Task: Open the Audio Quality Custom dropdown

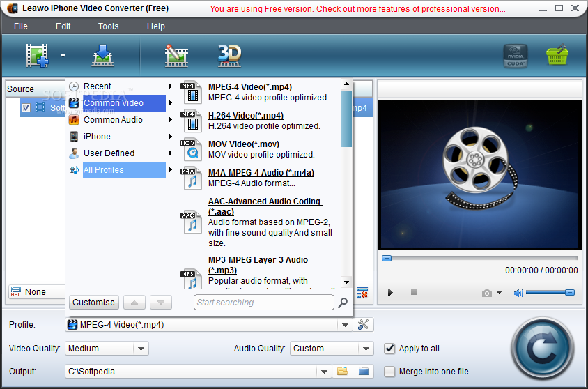Action: (x=332, y=349)
